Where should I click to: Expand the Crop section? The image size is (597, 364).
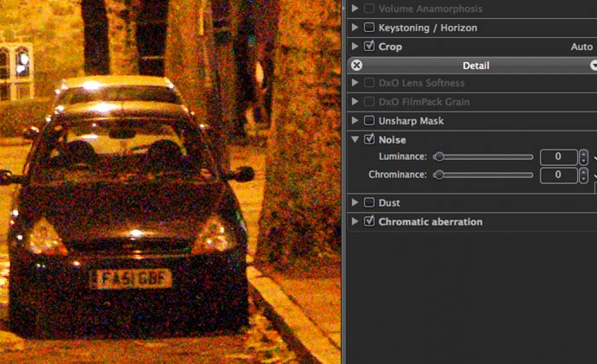click(355, 47)
